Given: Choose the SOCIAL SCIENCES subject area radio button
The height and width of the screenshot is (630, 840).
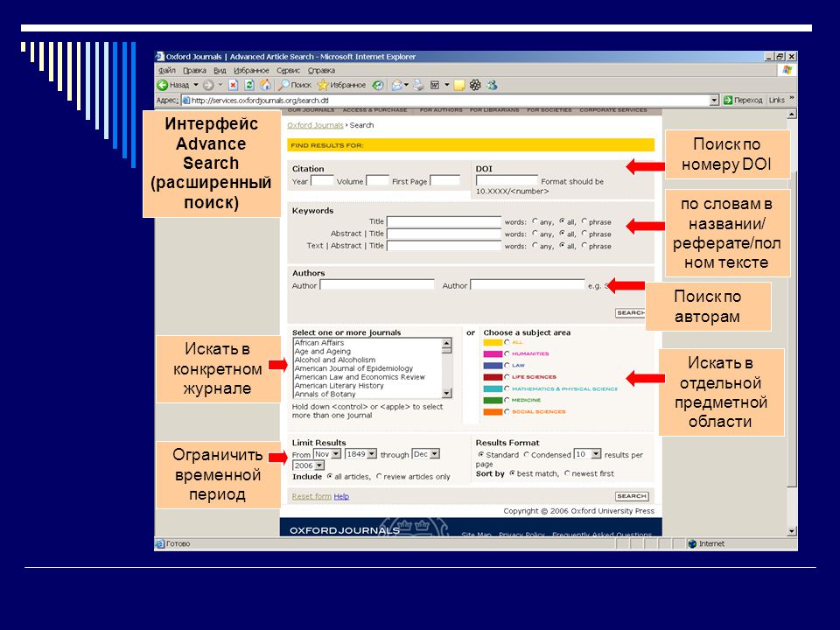Looking at the screenshot, I should point(507,411).
